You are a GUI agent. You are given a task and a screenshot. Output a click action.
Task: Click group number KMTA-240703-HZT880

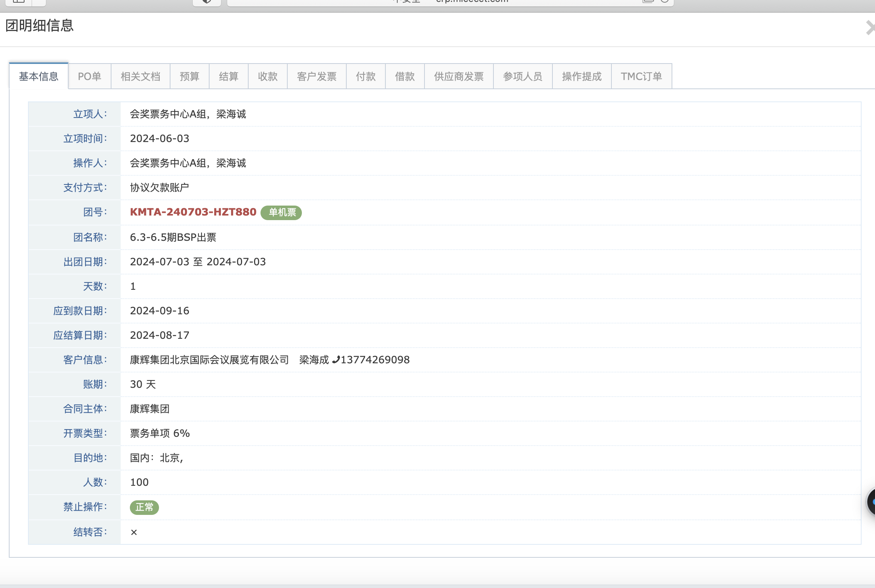pos(193,212)
